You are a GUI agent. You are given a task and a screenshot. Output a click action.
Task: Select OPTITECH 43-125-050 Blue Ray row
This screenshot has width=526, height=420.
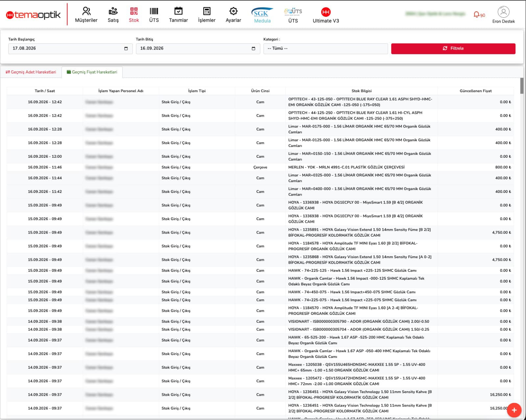pos(260,102)
